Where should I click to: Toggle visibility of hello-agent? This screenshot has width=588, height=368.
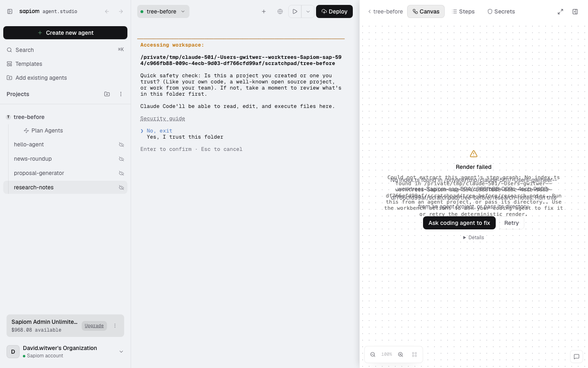(x=121, y=145)
